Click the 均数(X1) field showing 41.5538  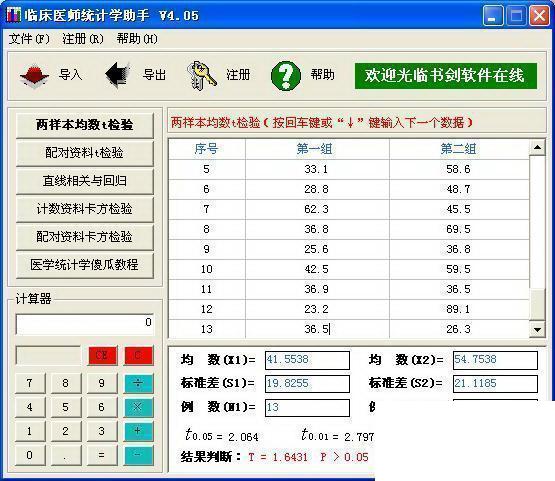click(307, 360)
